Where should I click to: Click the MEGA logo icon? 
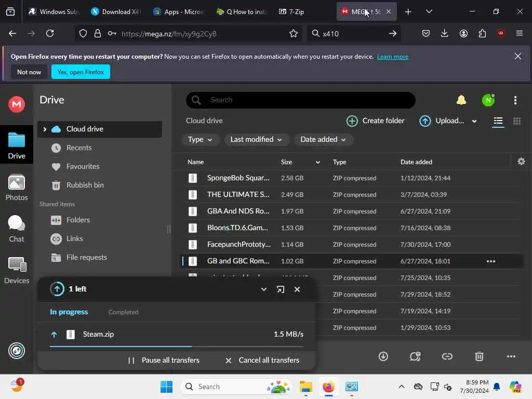[x=16, y=104]
